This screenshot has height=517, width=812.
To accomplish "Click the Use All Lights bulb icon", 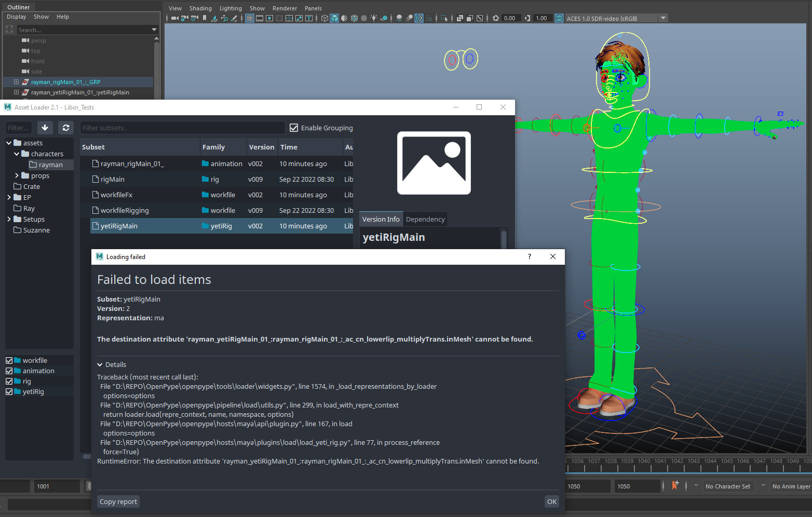I will coord(374,18).
